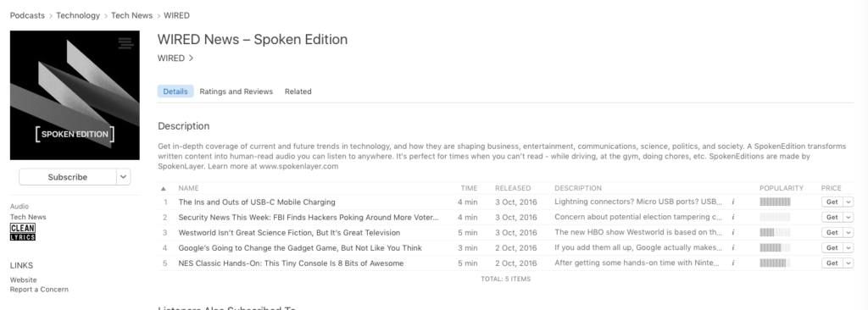The height and width of the screenshot is (310, 868).
Task: Click the menu lines icon on podcast artwork
Action: (125, 43)
